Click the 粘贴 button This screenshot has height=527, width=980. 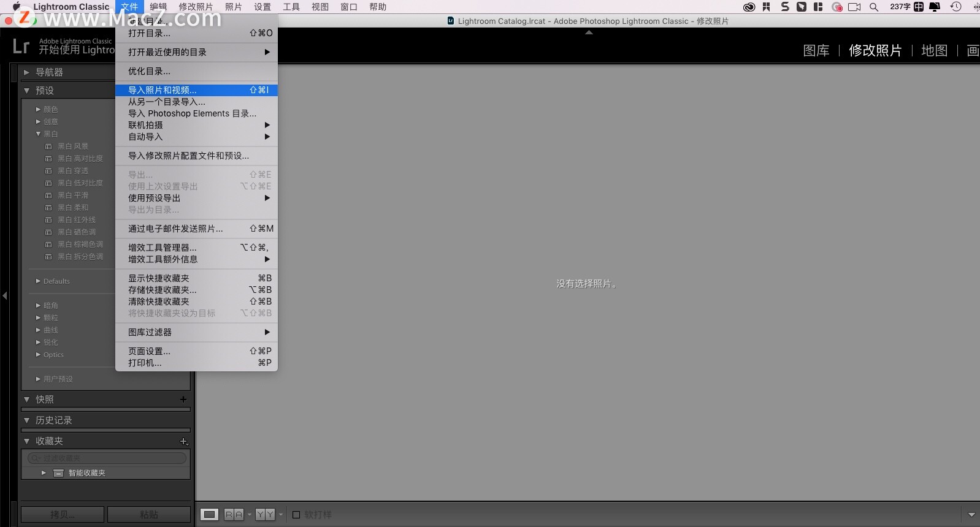(149, 515)
